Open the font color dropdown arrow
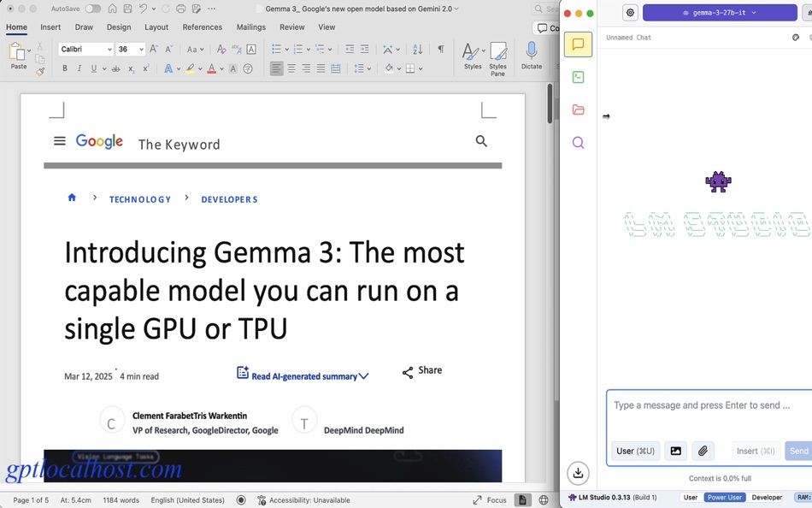 [221, 68]
